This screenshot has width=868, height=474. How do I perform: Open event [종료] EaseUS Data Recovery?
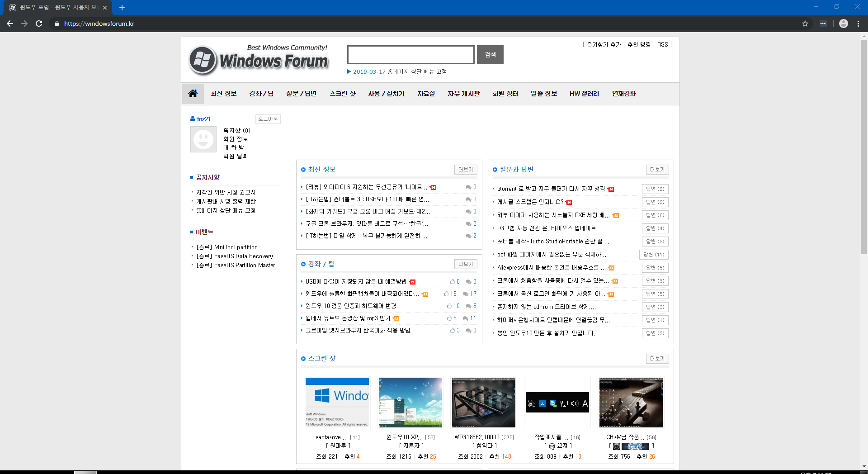(x=235, y=256)
